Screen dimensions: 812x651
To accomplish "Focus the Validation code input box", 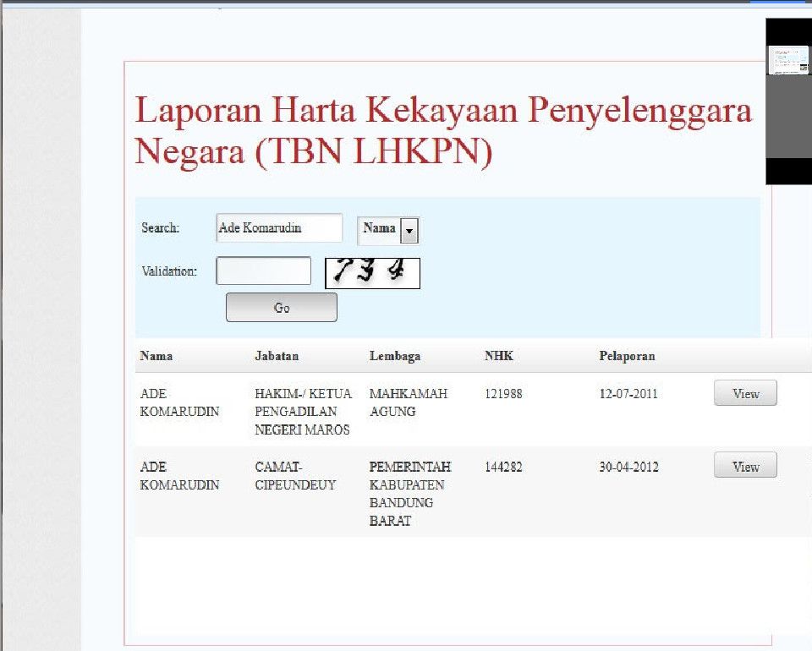I will coord(264,271).
